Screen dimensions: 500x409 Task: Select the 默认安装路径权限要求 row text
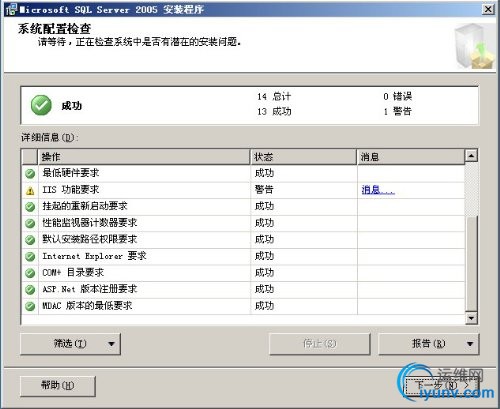click(x=90, y=239)
